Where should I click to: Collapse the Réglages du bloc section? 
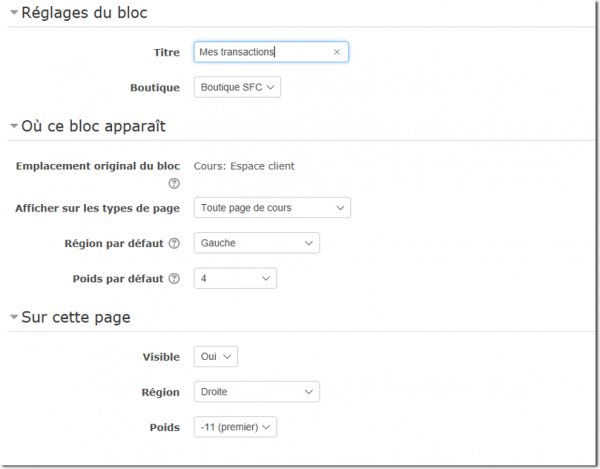click(x=14, y=13)
